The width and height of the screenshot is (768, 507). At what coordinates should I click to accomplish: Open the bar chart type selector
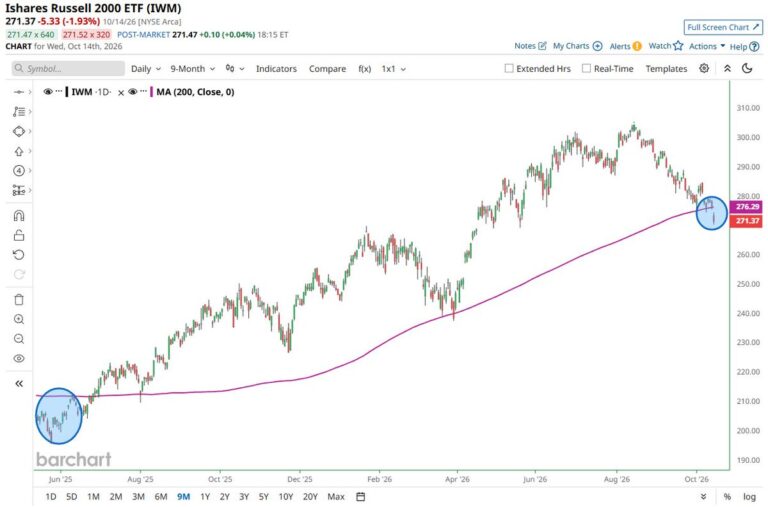point(235,69)
